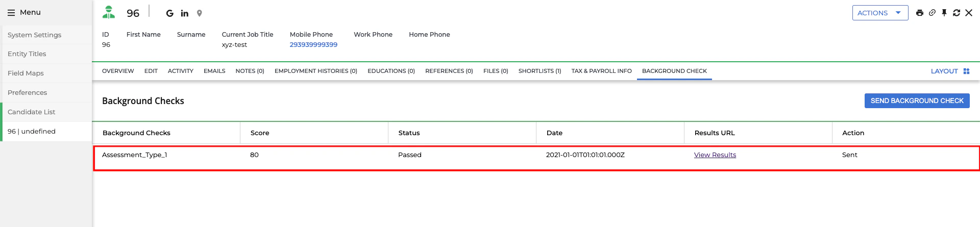Viewport: 980px width, 227px height.
Task: Click the score value 80
Action: (x=254, y=155)
